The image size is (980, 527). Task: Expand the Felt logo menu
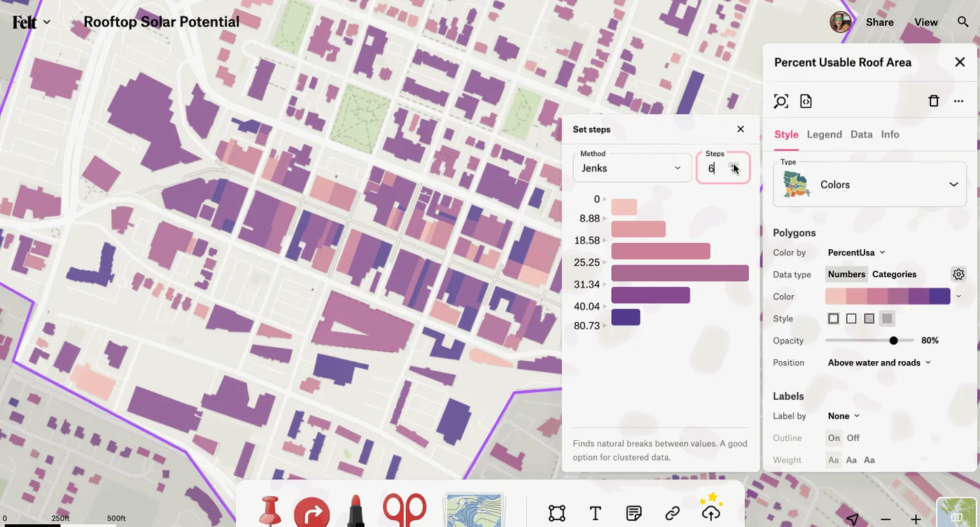31,22
